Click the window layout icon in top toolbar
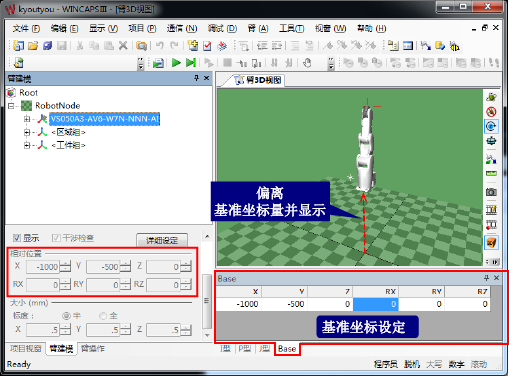The height and width of the screenshot is (377, 509). 408,46
